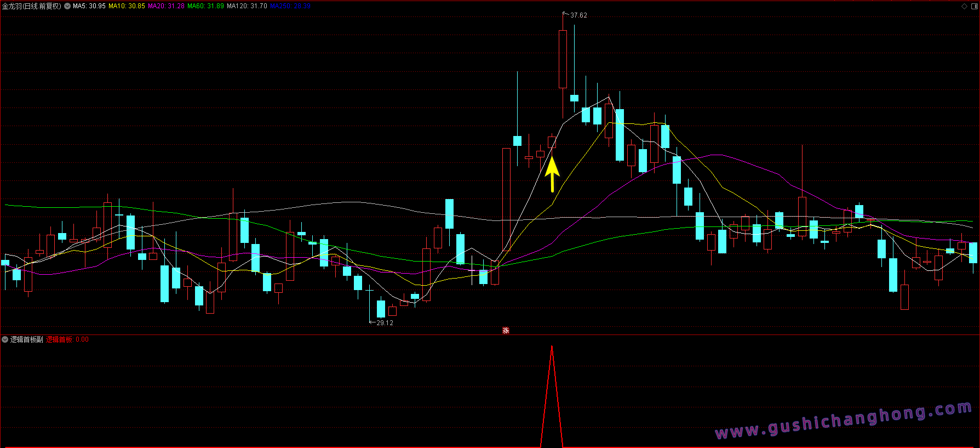Expand the 逻辑首板副 indicator dropdown
980x448 pixels.
[5, 339]
